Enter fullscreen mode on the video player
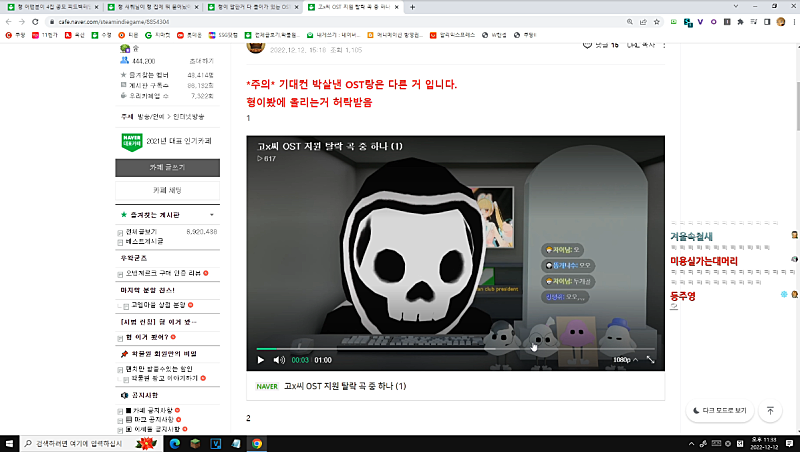 651,360
